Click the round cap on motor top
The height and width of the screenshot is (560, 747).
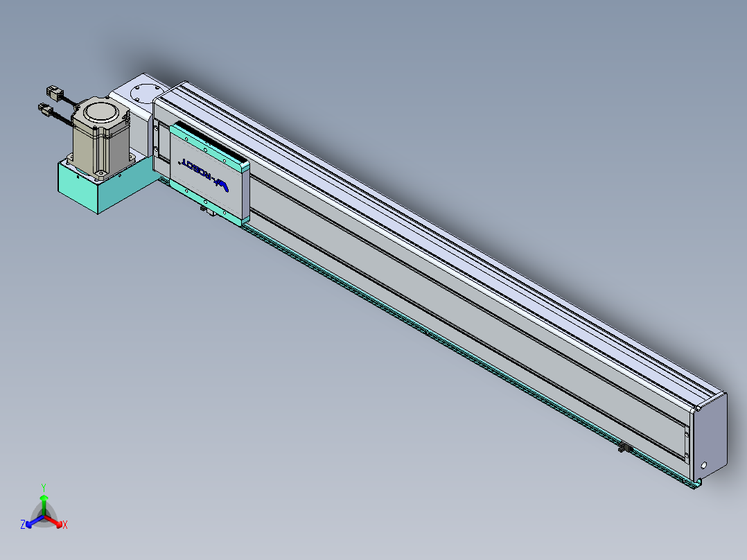100,113
